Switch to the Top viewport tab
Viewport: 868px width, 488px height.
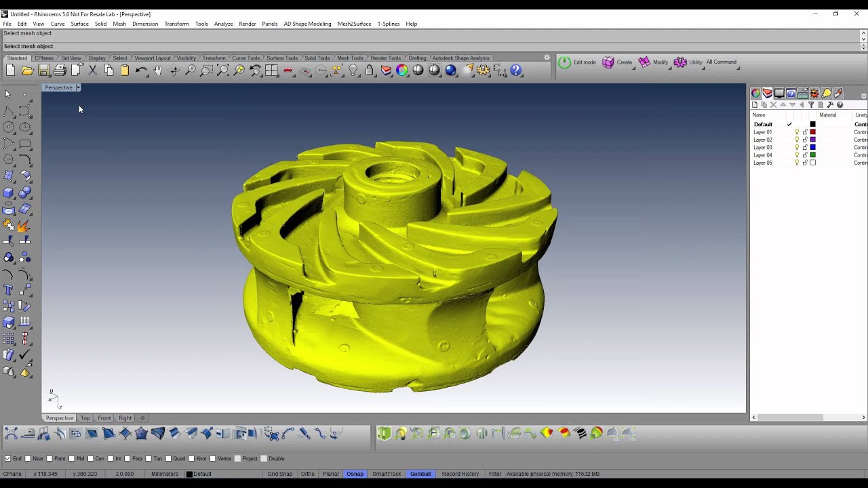point(85,418)
